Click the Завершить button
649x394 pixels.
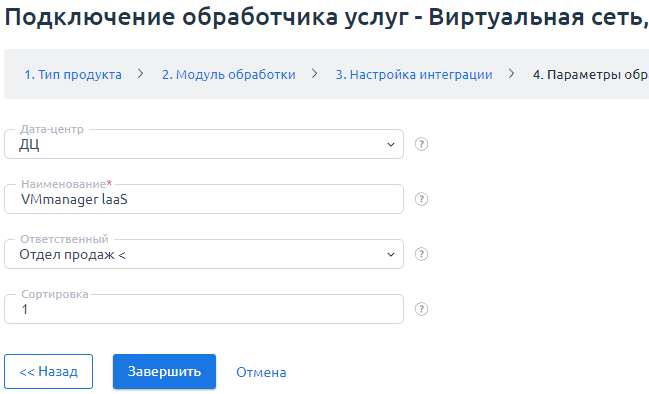click(x=164, y=371)
